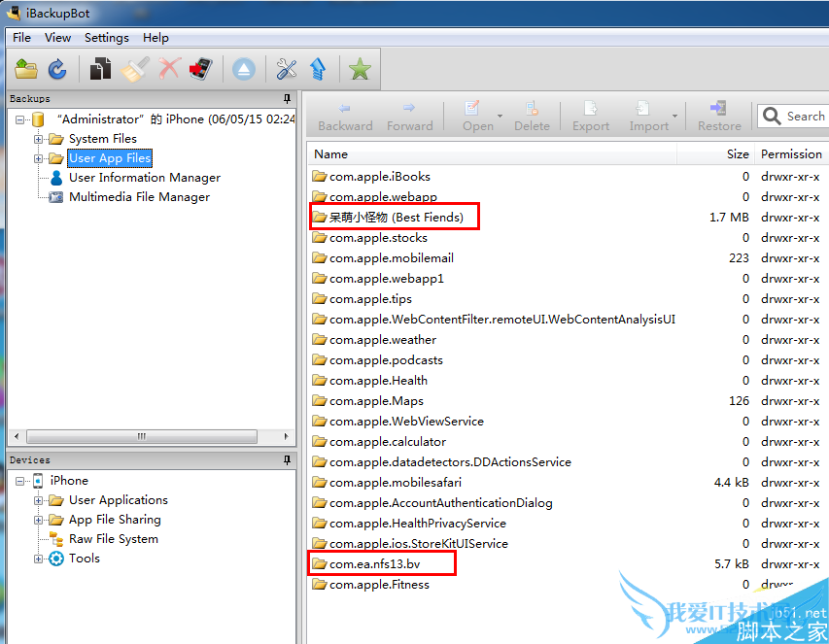Select the com.apple.mobilemail folder
Image resolution: width=829 pixels, height=644 pixels.
[392, 258]
